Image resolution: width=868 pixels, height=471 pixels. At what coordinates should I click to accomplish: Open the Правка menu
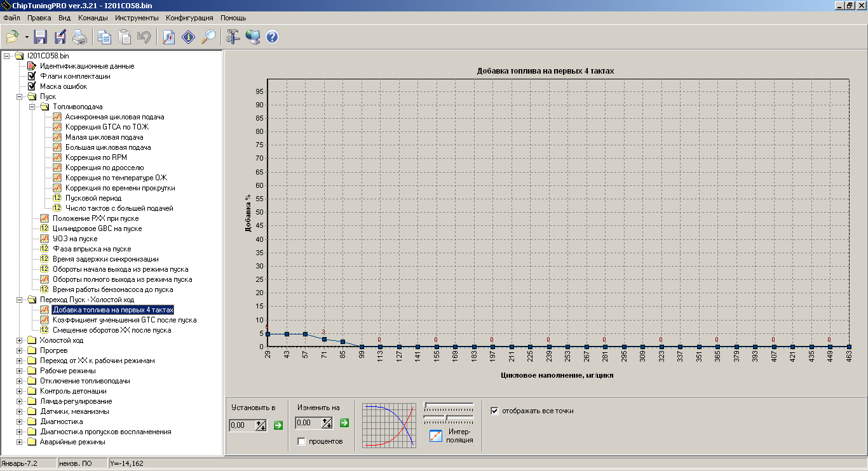[x=39, y=18]
